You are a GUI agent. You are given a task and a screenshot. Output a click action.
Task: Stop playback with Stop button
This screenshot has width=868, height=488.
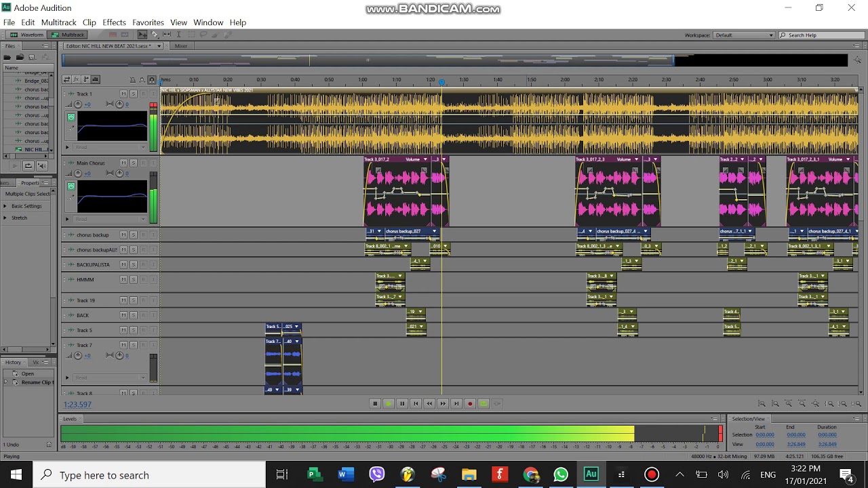click(x=375, y=403)
